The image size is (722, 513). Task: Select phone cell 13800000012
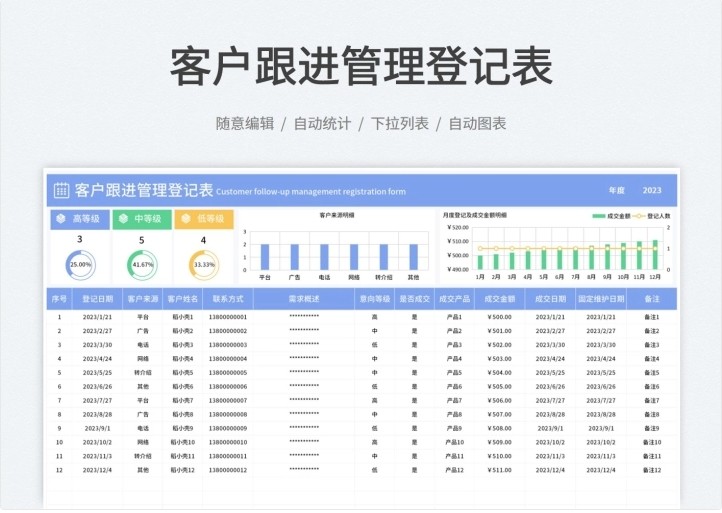tap(228, 470)
